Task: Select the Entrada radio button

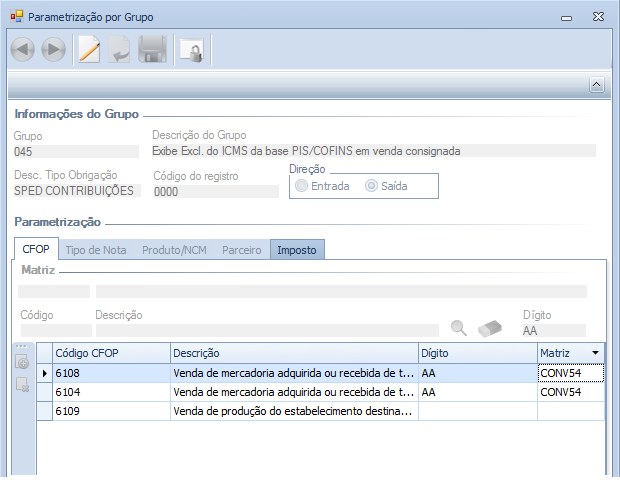Action: (x=301, y=186)
